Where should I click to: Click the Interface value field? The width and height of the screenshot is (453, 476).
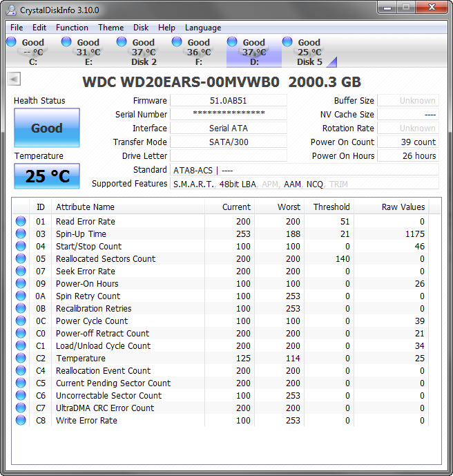(228, 128)
